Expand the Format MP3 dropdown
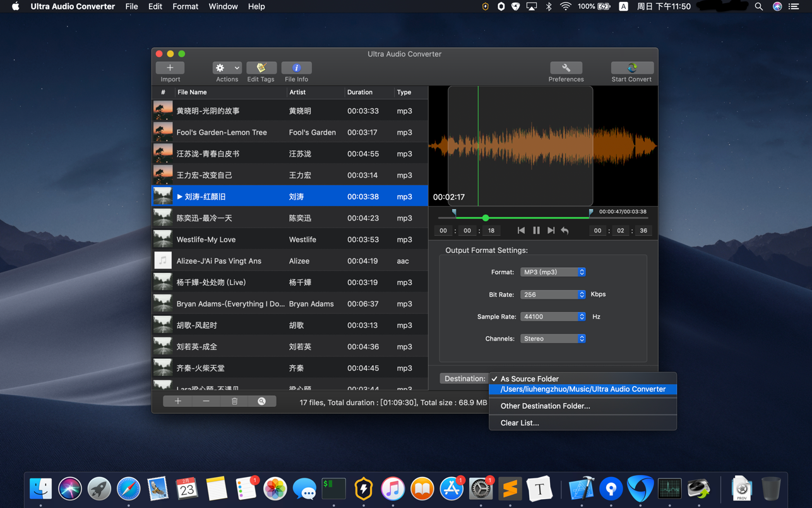This screenshot has height=508, width=812. point(552,272)
